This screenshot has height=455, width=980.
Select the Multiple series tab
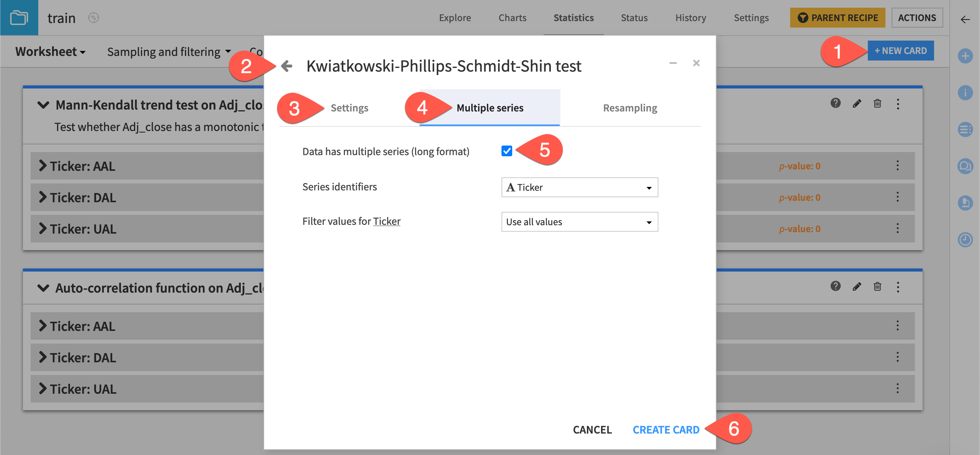[490, 108]
